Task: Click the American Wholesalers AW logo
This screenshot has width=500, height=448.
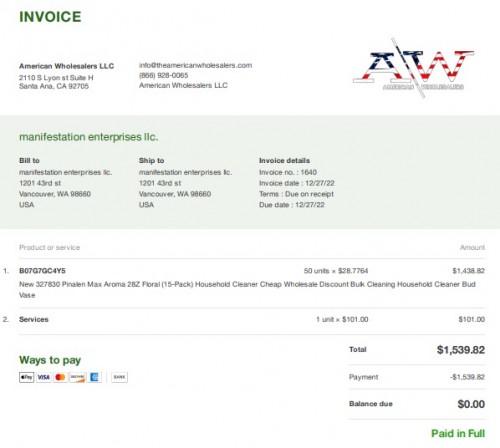Action: [413, 68]
